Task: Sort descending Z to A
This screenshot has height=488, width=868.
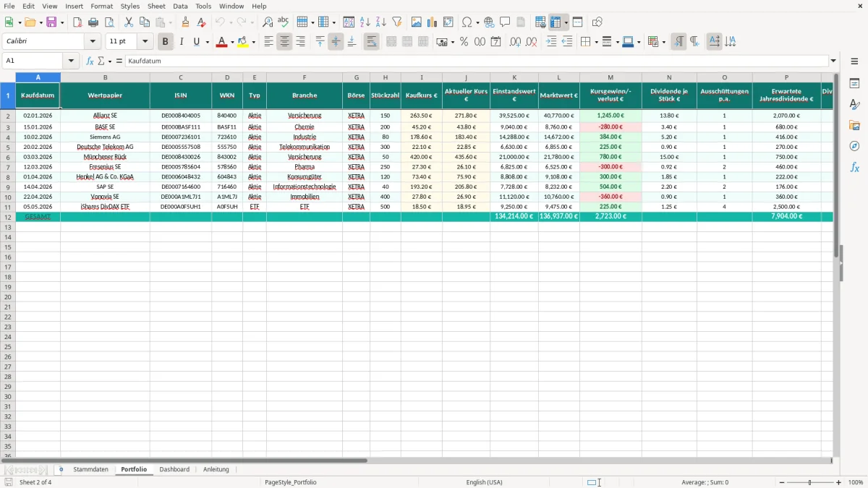Action: point(381,22)
